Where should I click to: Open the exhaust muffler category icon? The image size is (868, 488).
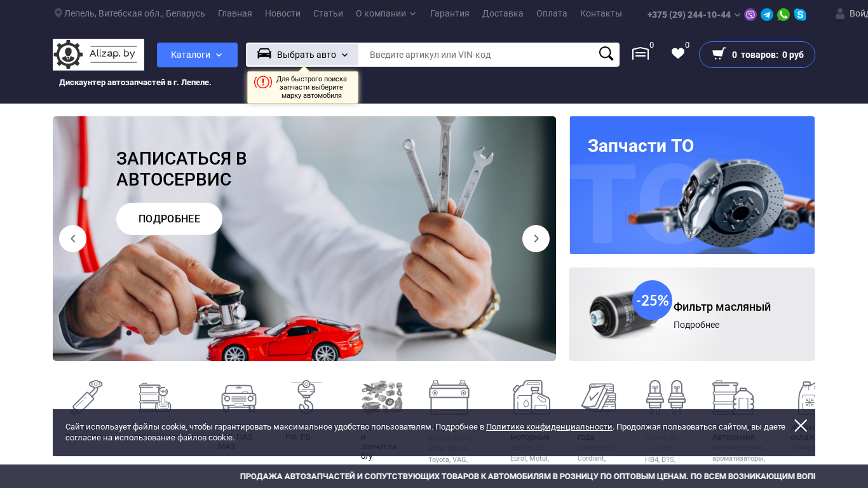pos(86,396)
